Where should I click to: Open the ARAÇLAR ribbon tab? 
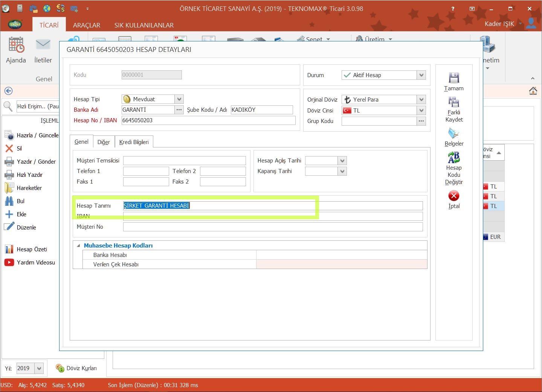point(87,25)
